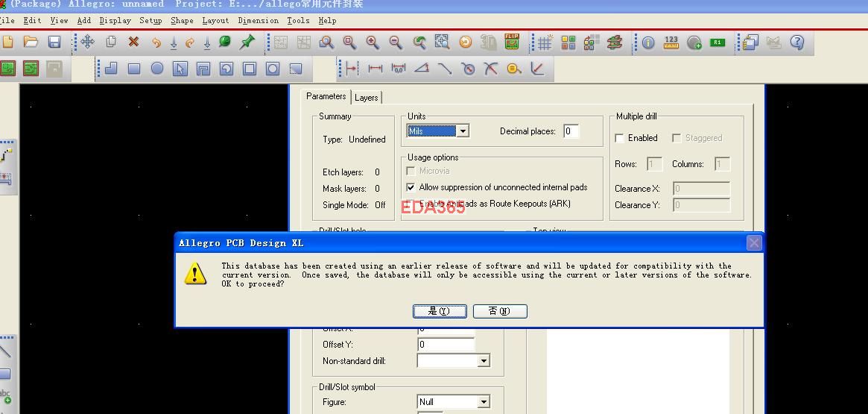868x414 pixels.
Task: Switch to the Layers tab
Action: 366,98
